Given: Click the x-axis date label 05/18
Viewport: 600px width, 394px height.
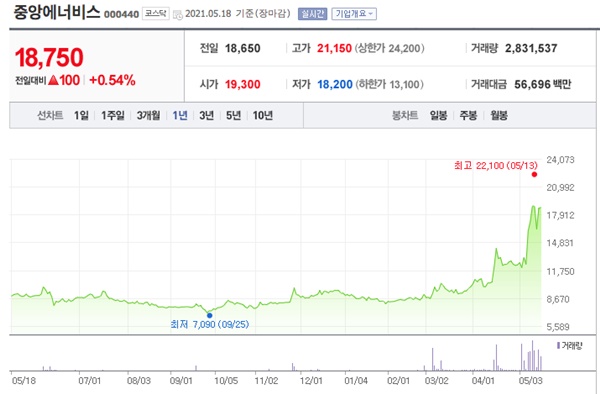Looking at the screenshot, I should point(24,381).
